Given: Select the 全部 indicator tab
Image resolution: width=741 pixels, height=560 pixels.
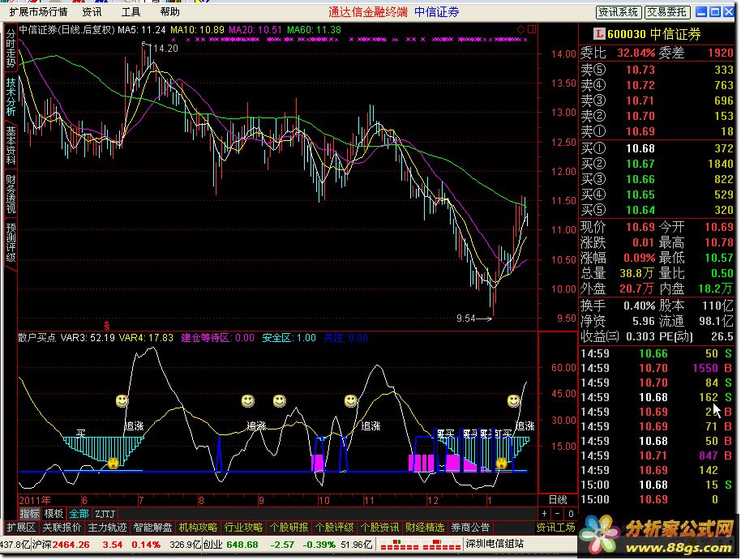Looking at the screenshot, I should point(79,513).
